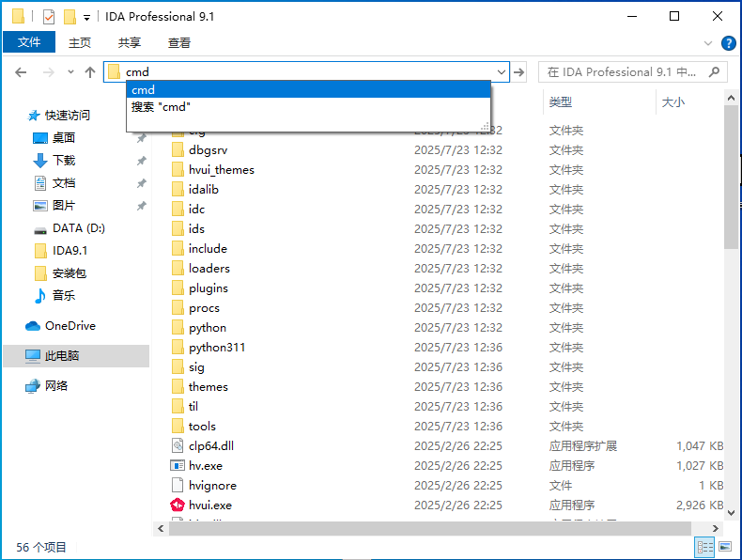Viewport: 742px width, 560px height.
Task: Select the idc folder icon
Action: 178,210
